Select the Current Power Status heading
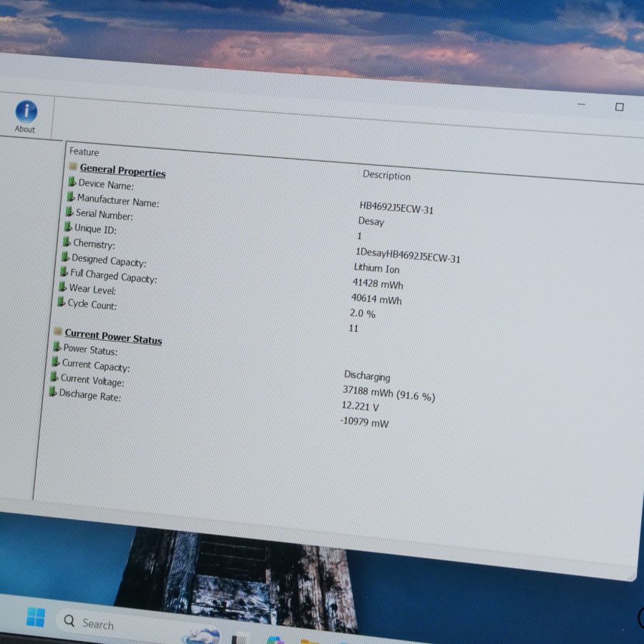 (x=113, y=337)
